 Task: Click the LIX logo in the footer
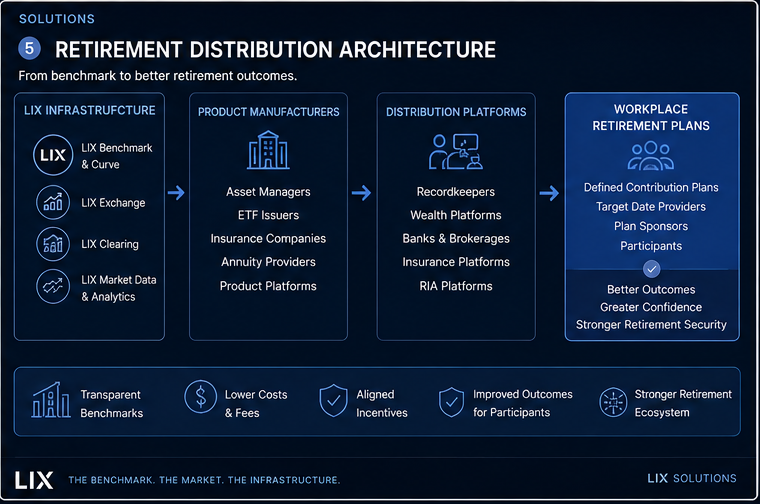coord(34,480)
